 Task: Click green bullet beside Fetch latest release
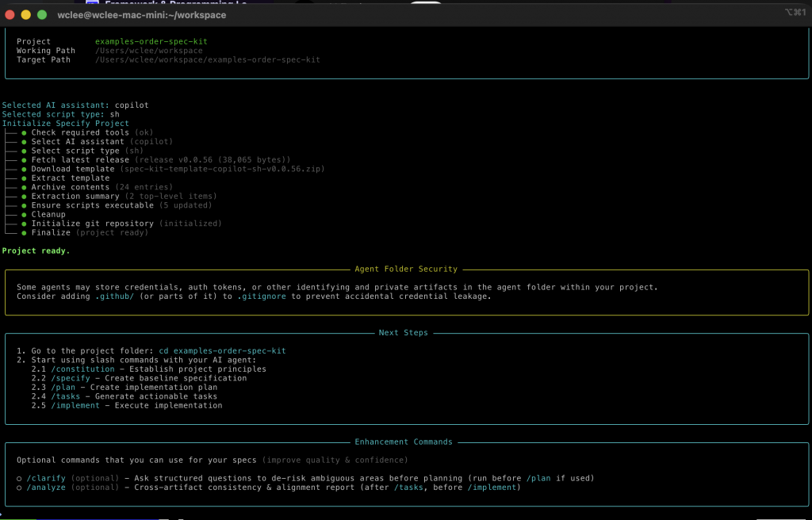click(24, 160)
